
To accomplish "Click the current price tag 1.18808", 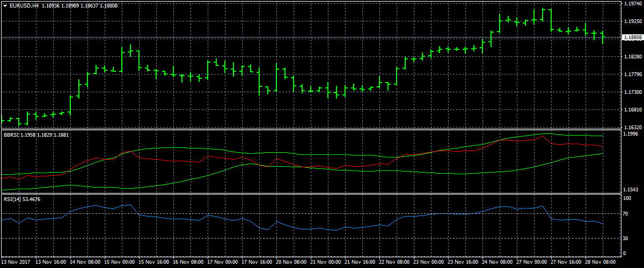I will tap(632, 38).
